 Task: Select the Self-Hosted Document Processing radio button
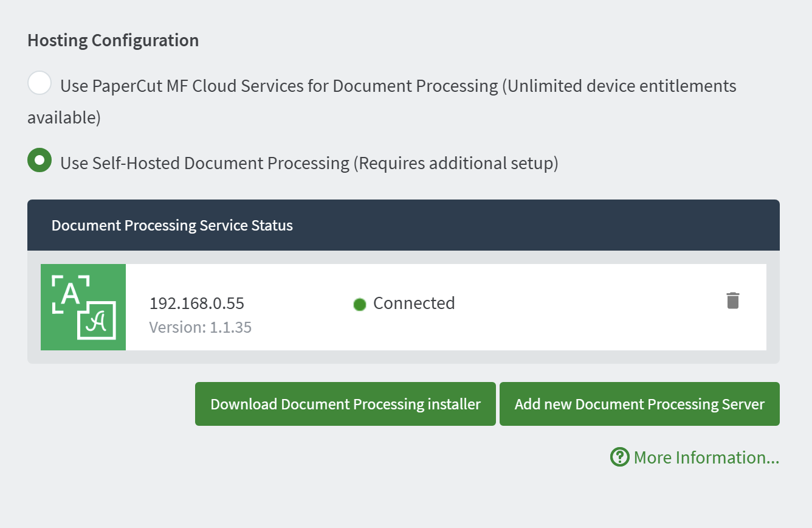click(40, 161)
